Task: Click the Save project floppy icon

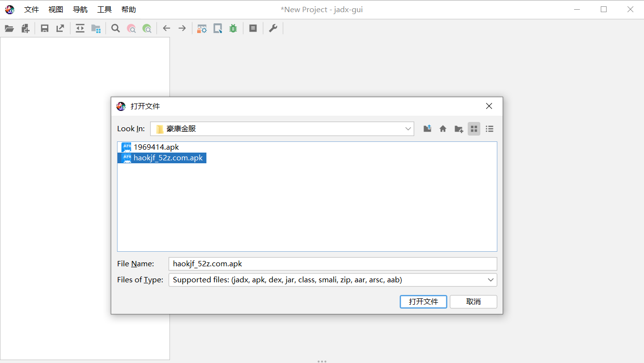Action: (45, 29)
